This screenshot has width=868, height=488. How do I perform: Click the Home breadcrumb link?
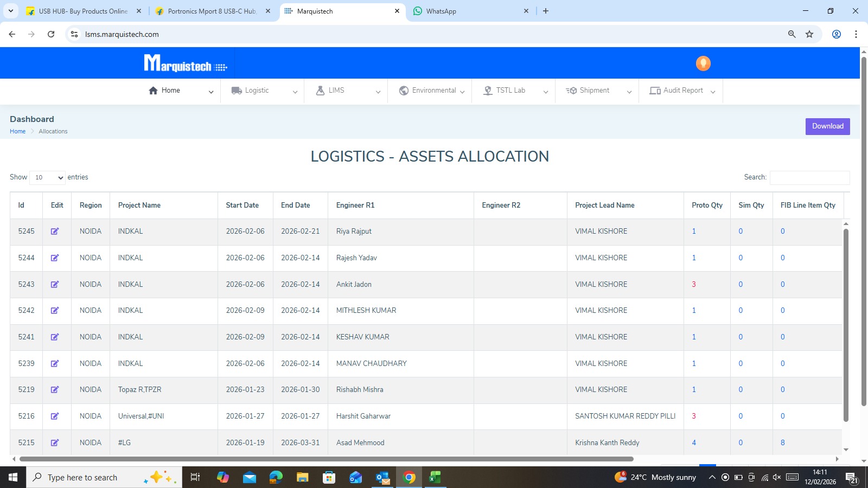[17, 131]
